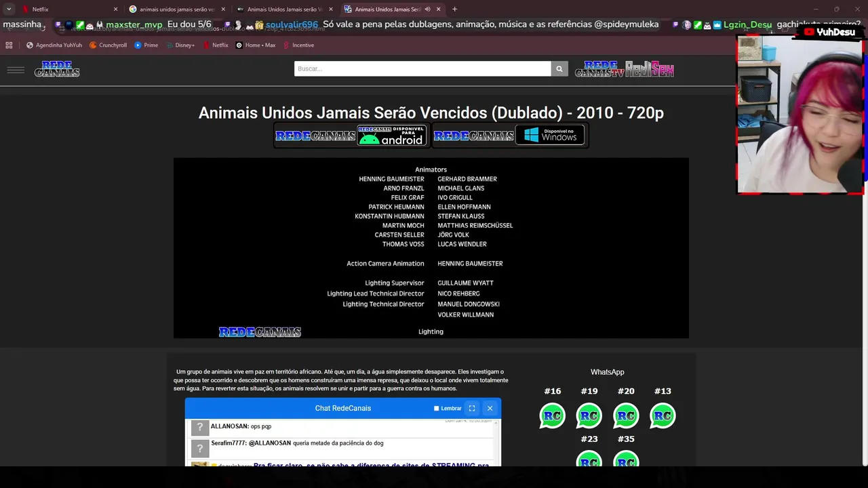Click the RedeCanais watermark inside video

[260, 332]
